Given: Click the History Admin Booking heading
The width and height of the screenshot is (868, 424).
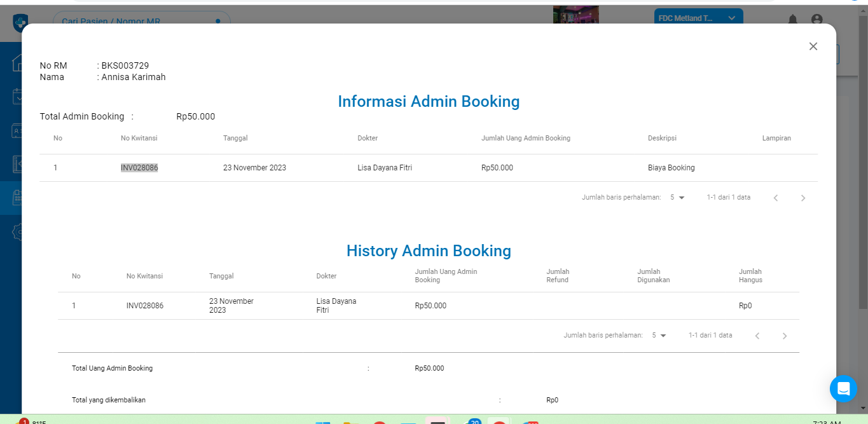Looking at the screenshot, I should point(429,250).
